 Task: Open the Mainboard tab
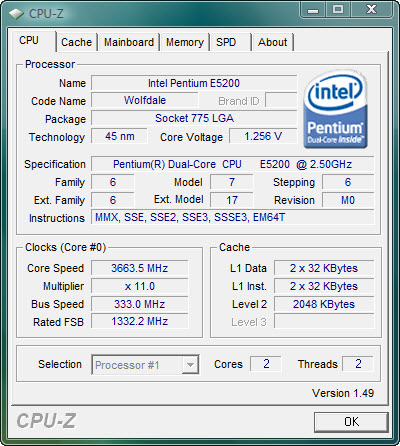tap(129, 42)
